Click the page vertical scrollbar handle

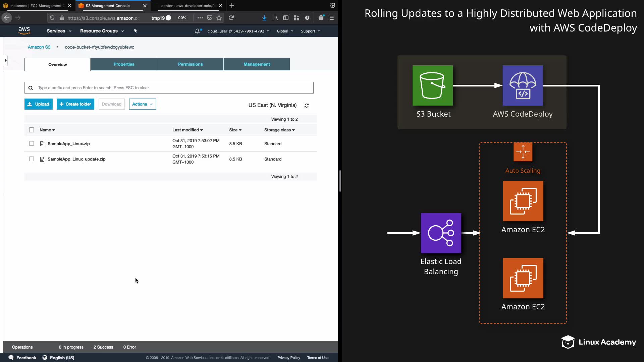point(340,181)
